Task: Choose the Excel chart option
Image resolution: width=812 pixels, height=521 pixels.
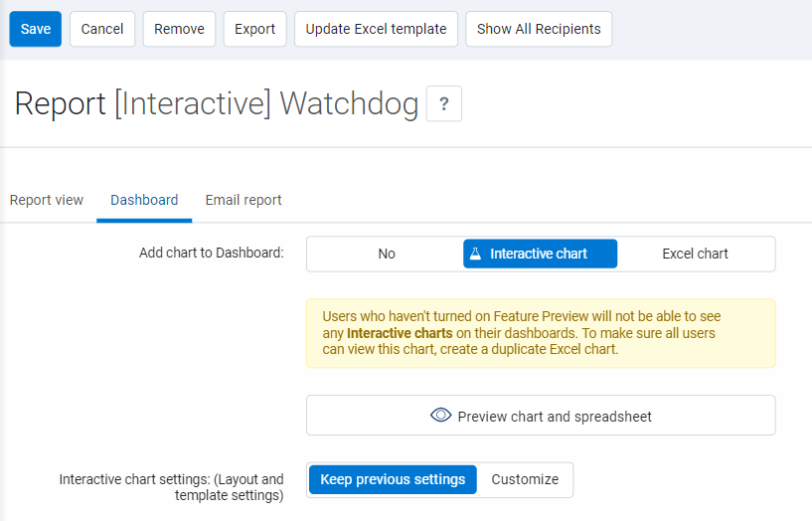Action: (x=695, y=254)
